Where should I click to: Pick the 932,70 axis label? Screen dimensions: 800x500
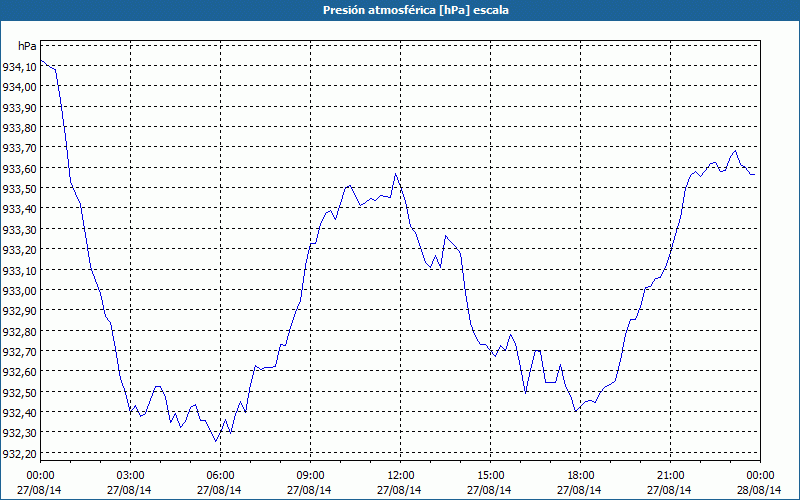coord(20,352)
